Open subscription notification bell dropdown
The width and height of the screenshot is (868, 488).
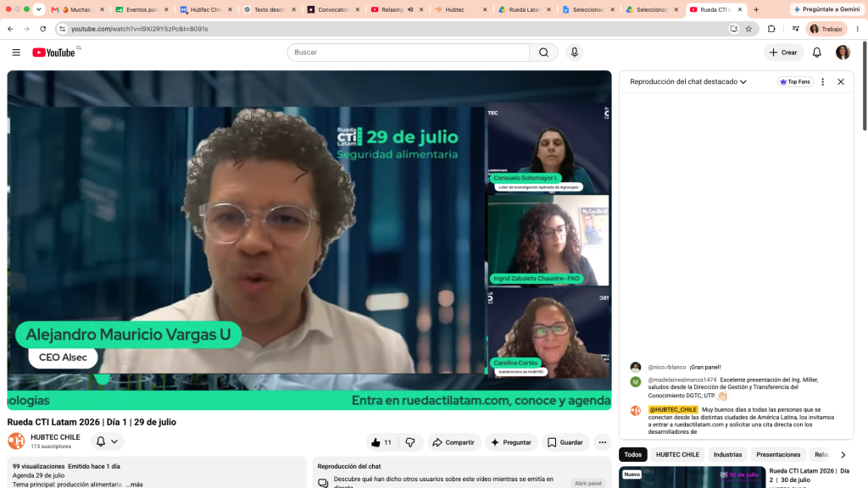point(107,441)
